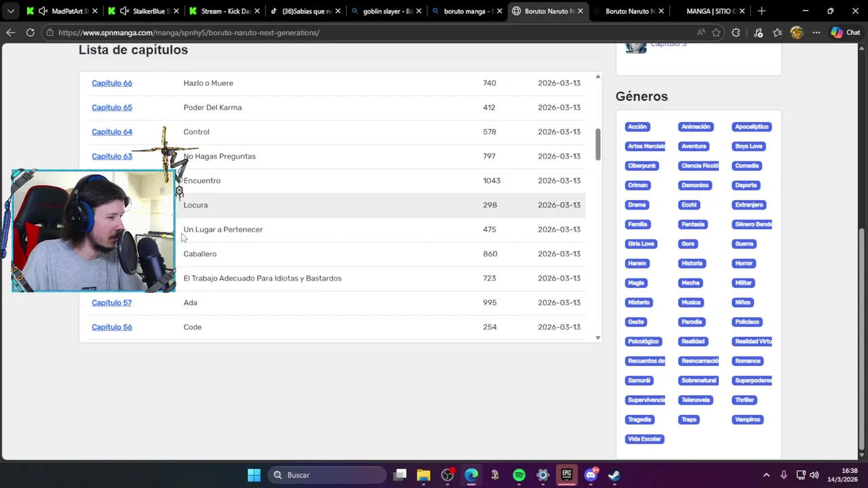Refresh the current page
Image resolution: width=868 pixels, height=488 pixels.
[30, 33]
